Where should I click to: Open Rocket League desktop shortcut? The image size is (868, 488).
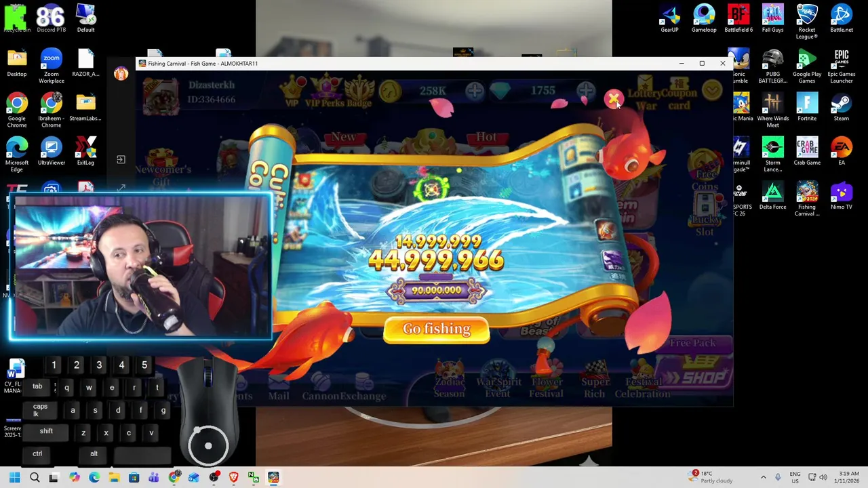807,22
